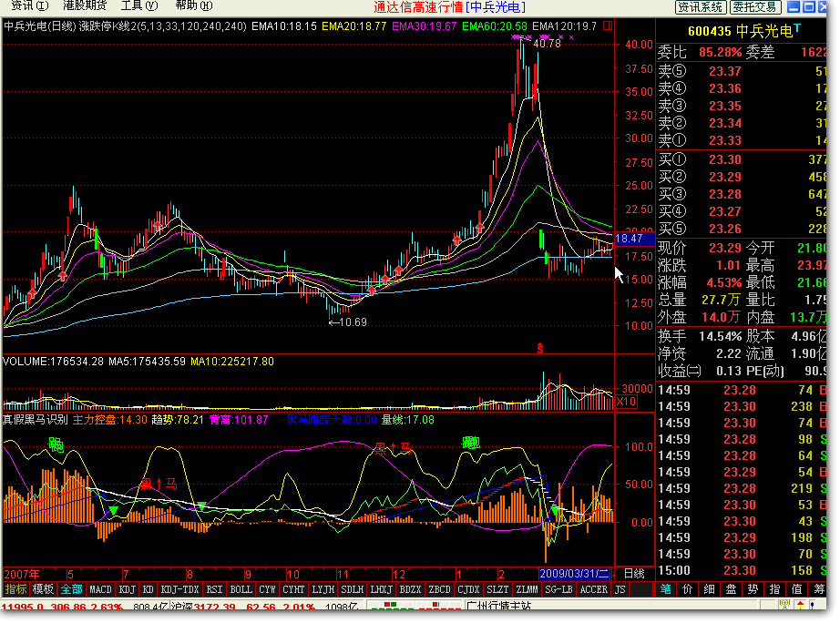Image resolution: width=840 pixels, height=623 pixels.
Task: Select the 笔 tick-detail tab
Action: [x=665, y=589]
